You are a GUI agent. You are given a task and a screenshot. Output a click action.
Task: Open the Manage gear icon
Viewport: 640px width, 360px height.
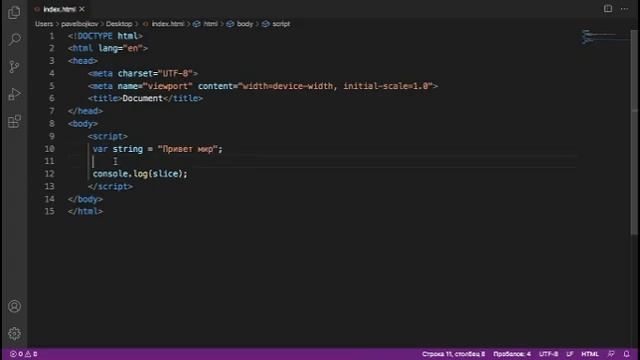[x=14, y=333]
